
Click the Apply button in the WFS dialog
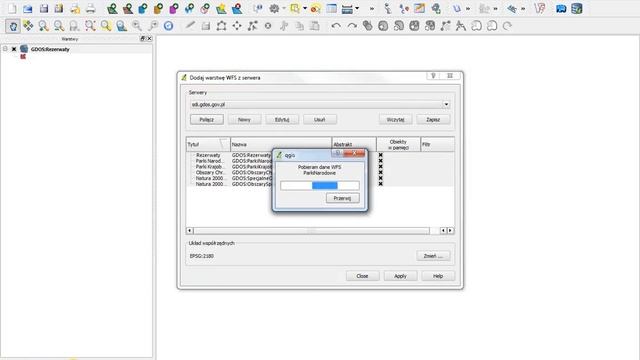click(400, 276)
